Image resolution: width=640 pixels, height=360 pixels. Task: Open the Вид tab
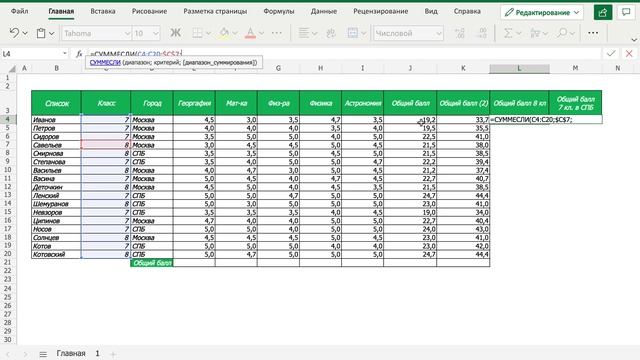coord(431,11)
